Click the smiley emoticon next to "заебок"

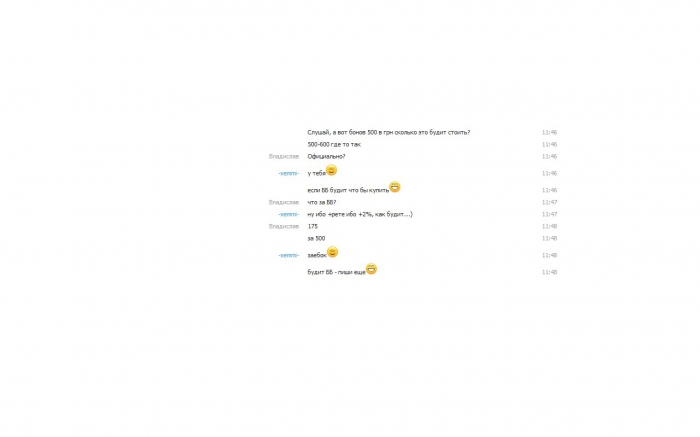332,252
